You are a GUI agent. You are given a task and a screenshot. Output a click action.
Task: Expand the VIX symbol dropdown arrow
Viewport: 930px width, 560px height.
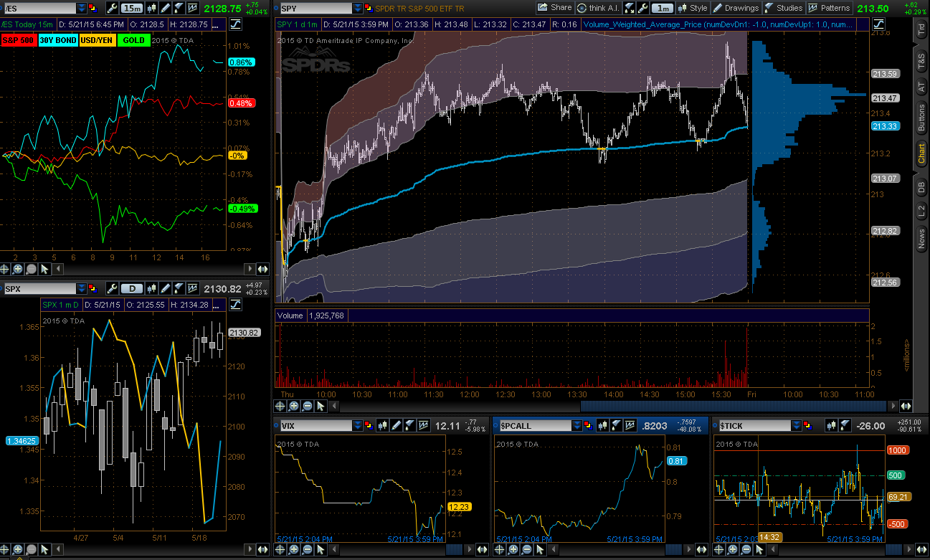coord(358,425)
